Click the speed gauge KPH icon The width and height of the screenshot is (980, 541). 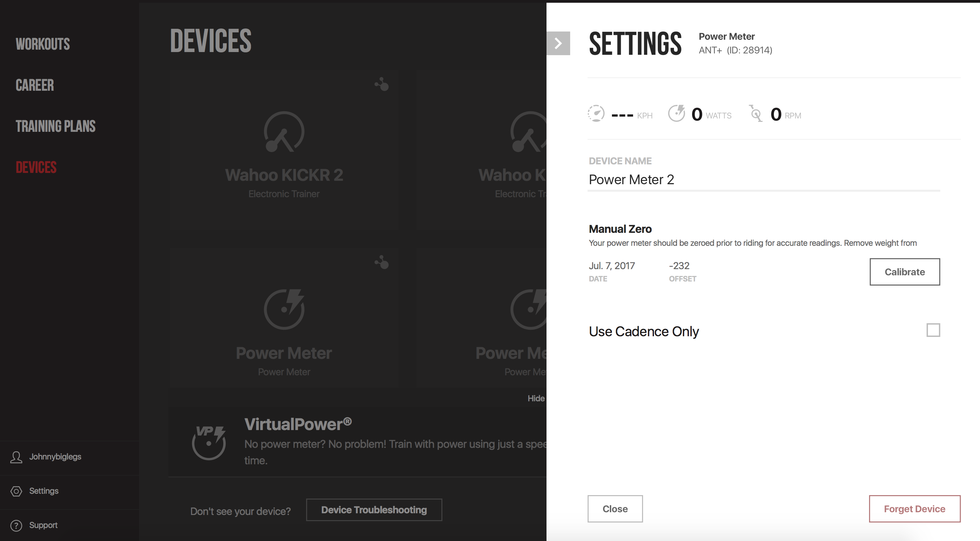pos(596,113)
